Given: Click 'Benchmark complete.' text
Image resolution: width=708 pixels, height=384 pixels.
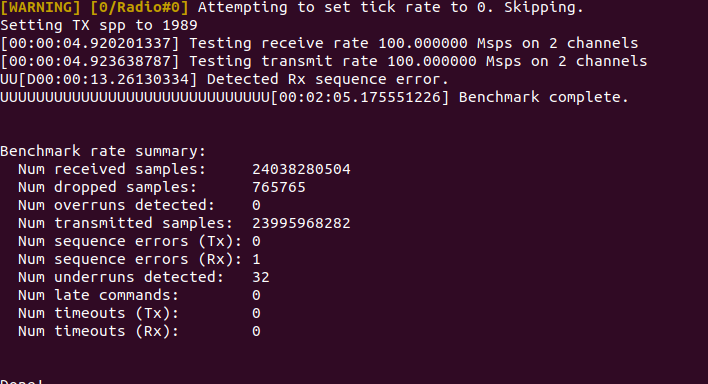Looking at the screenshot, I should 544,98.
